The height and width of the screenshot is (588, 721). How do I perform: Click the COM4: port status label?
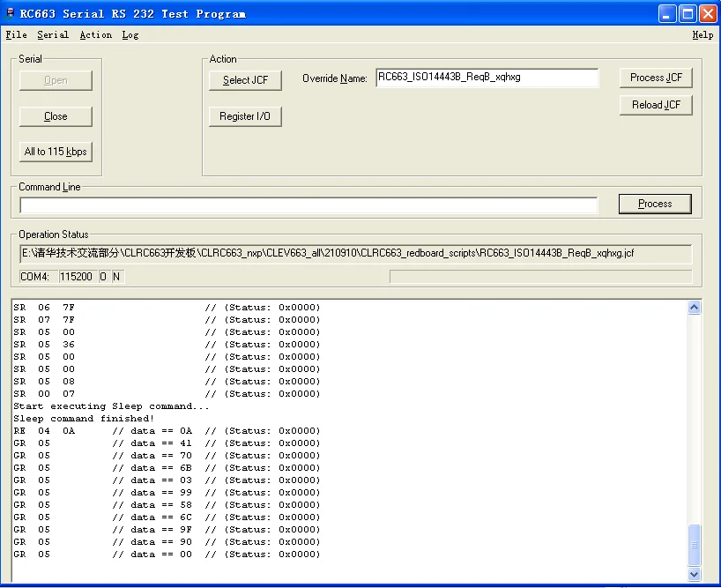39,277
